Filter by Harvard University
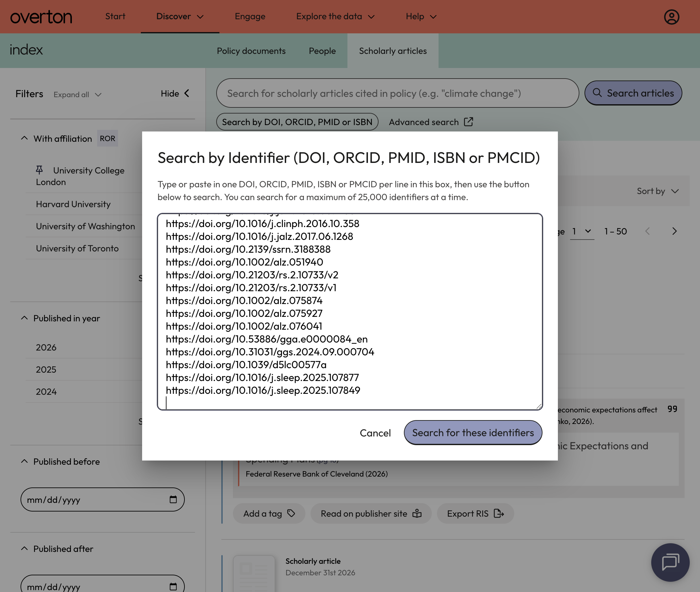Screen dimensions: 700x592 coord(73,204)
